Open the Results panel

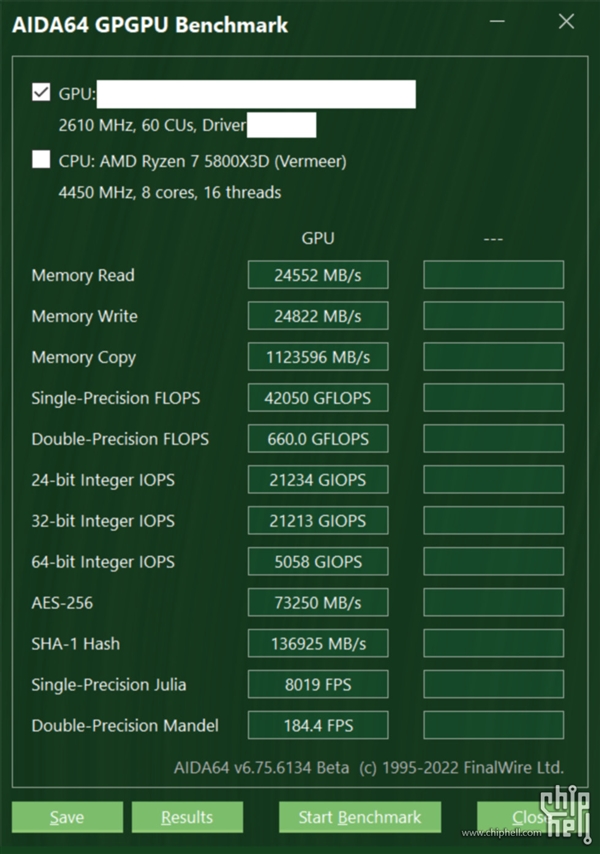(x=187, y=817)
